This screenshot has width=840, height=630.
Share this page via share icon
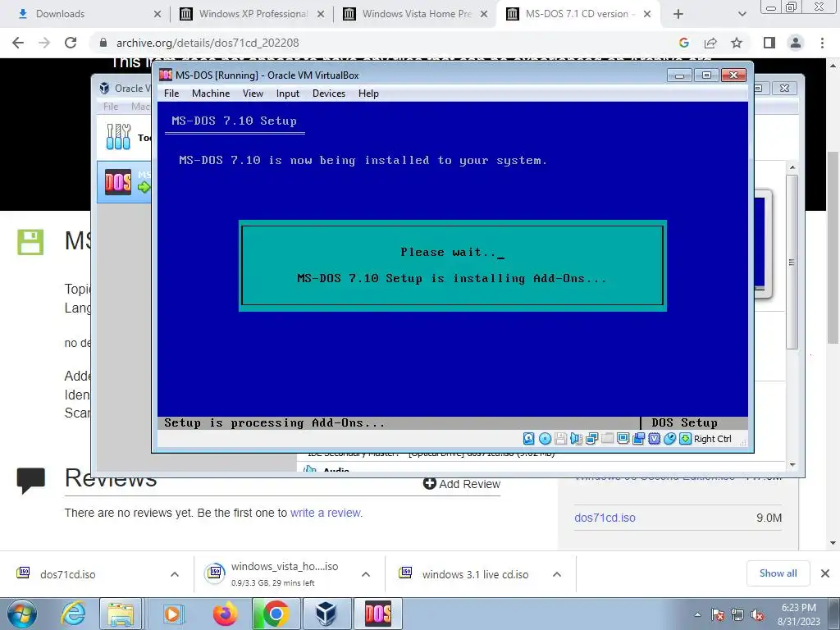pos(710,43)
